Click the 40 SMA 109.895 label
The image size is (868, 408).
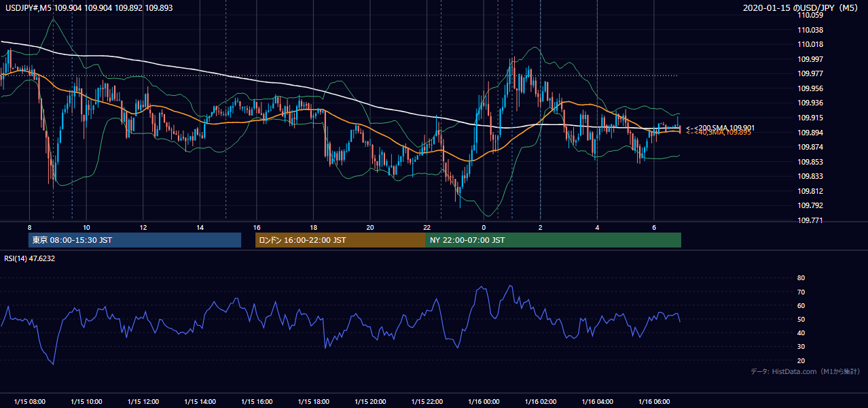(x=719, y=133)
